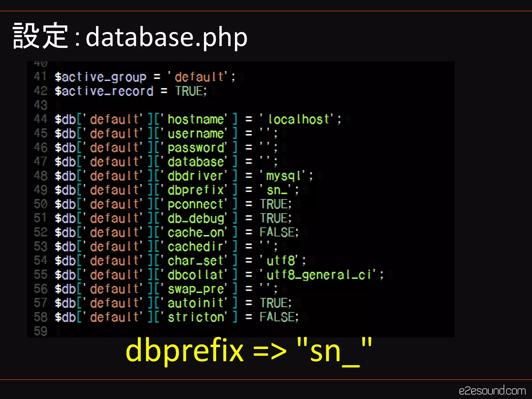Select the 'cachedir' key on line 53

(x=196, y=246)
